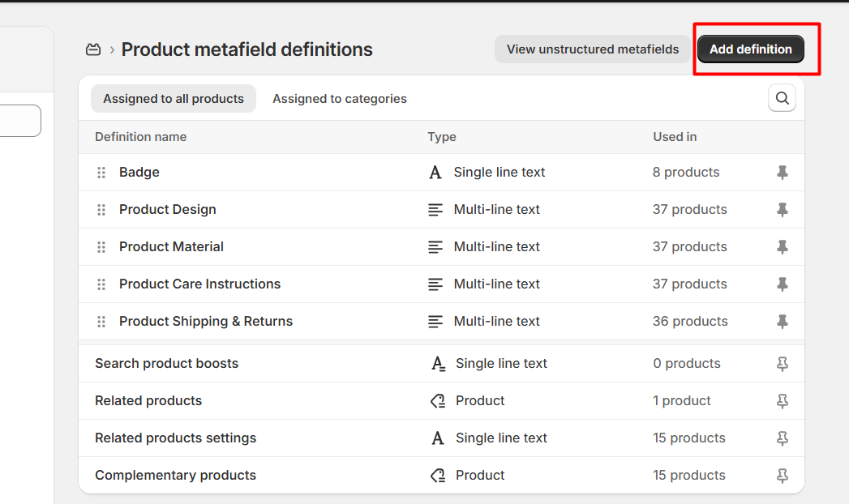
Task: Open the Product Shipping & Returns definition
Action: 206,322
